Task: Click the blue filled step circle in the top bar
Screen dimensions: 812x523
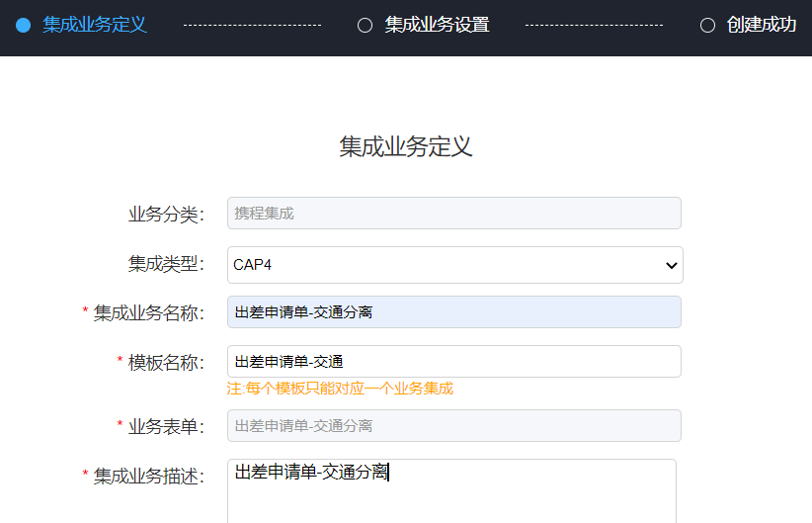Action: [x=24, y=26]
